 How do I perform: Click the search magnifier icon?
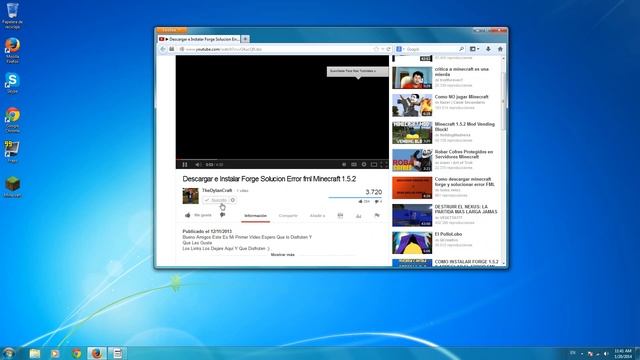click(461, 49)
